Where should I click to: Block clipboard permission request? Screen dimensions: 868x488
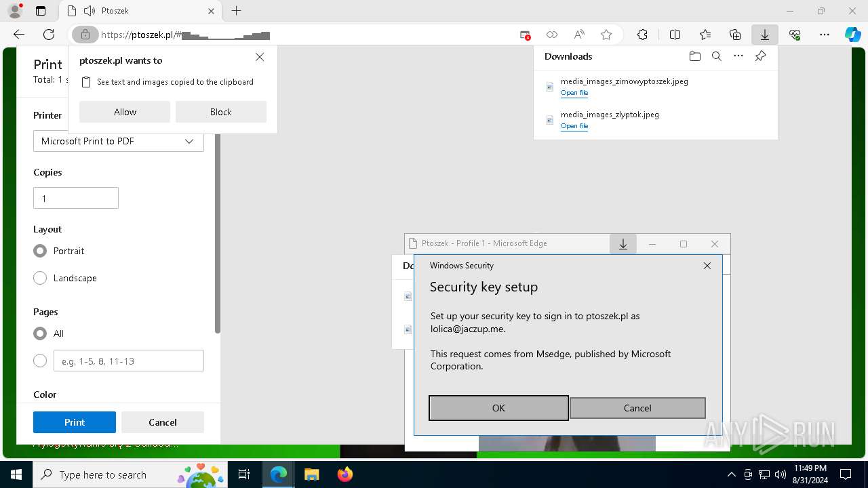click(221, 112)
